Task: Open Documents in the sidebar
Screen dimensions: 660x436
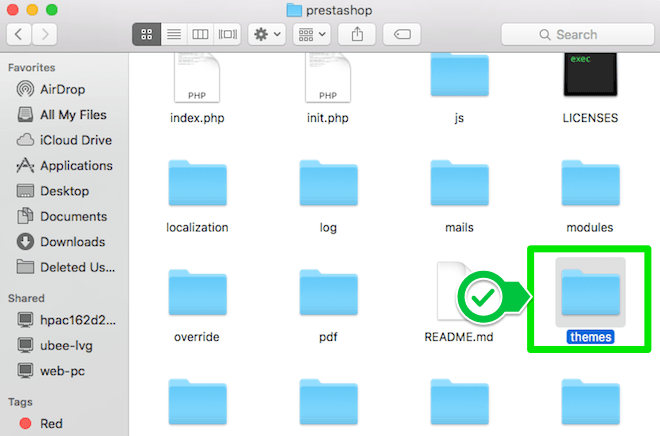Action: (64, 216)
